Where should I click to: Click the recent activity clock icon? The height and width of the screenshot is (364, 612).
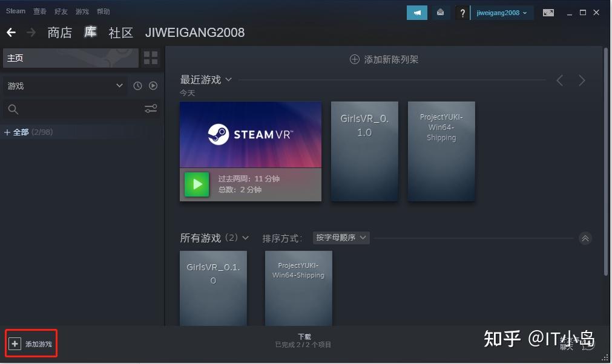137,86
